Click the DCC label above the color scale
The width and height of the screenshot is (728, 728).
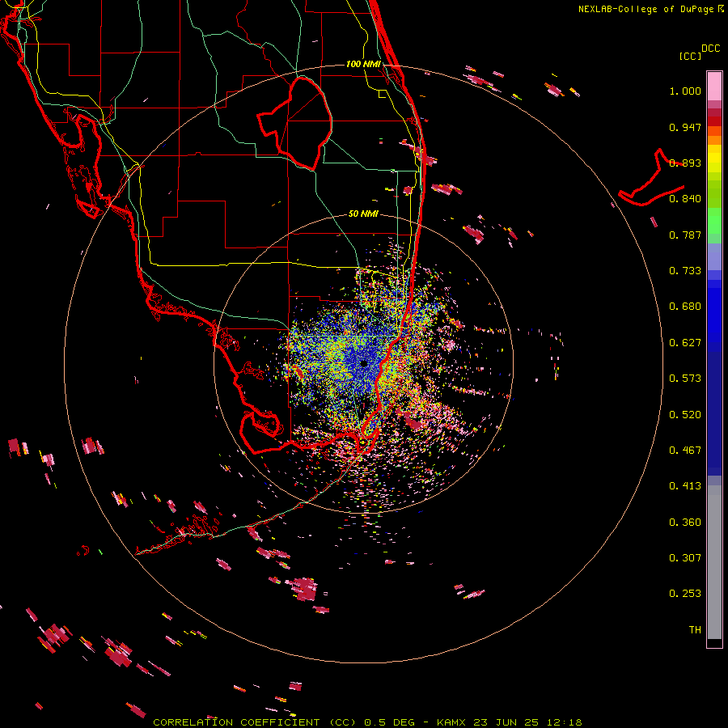(710, 49)
